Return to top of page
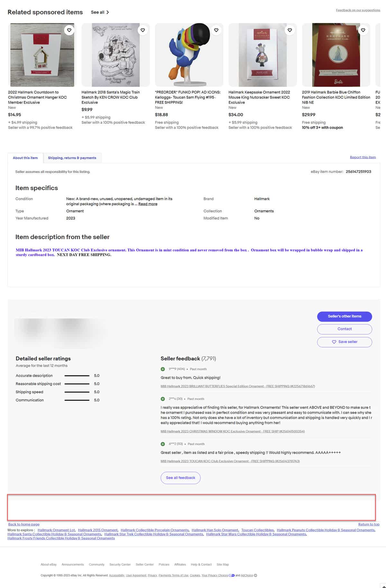 [369, 524]
